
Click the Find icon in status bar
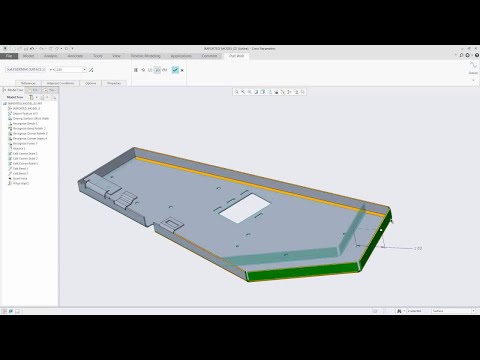click(x=399, y=311)
